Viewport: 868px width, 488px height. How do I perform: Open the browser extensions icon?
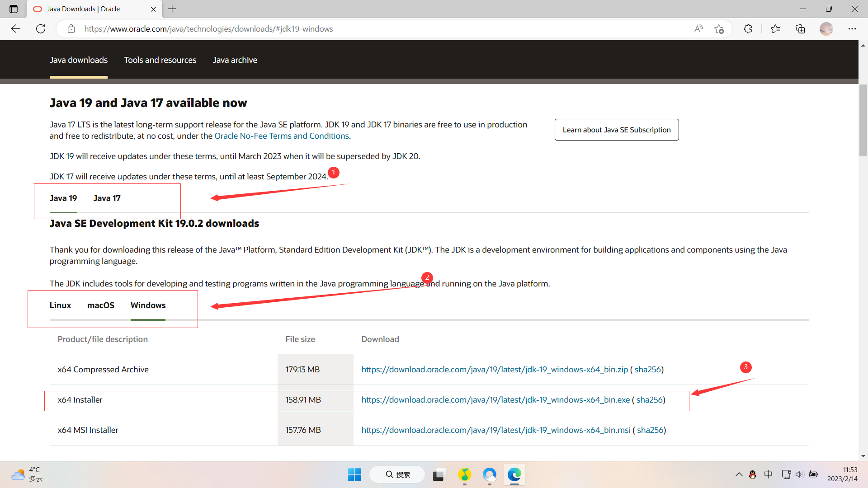[748, 29]
